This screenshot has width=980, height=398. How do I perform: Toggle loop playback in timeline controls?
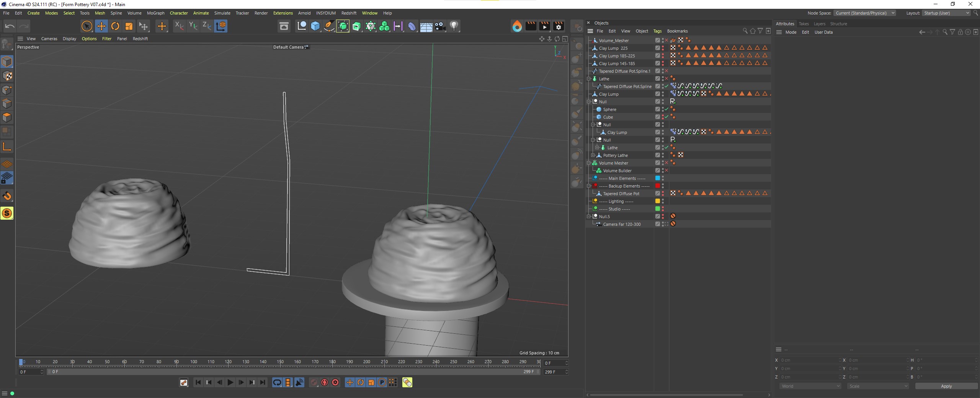pos(277,382)
